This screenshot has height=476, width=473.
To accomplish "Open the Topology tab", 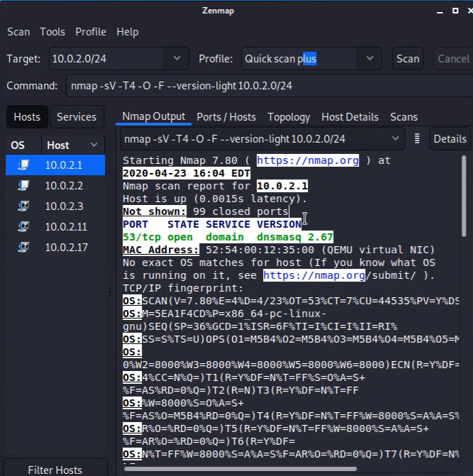I will [x=289, y=117].
